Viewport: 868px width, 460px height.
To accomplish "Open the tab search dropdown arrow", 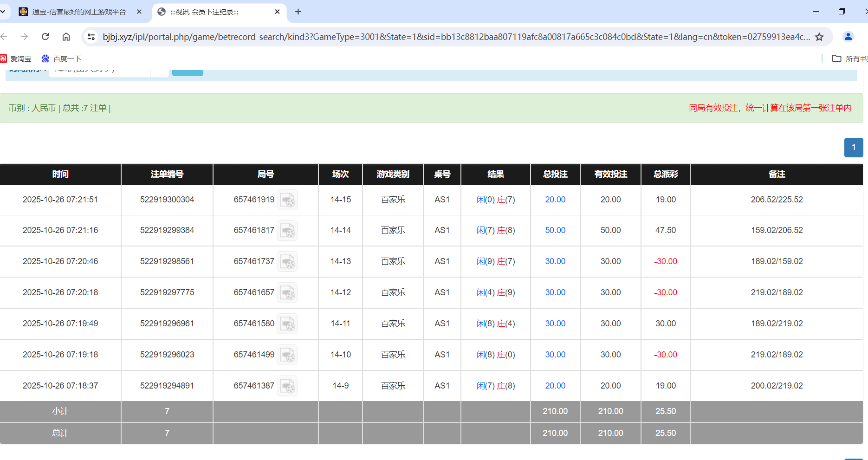I will click(x=3, y=12).
